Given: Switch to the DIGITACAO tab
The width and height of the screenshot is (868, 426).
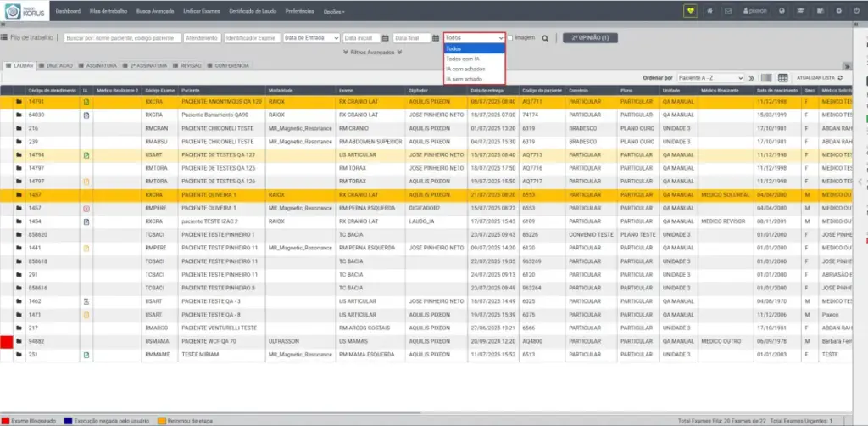Looking at the screenshot, I should click(x=56, y=66).
